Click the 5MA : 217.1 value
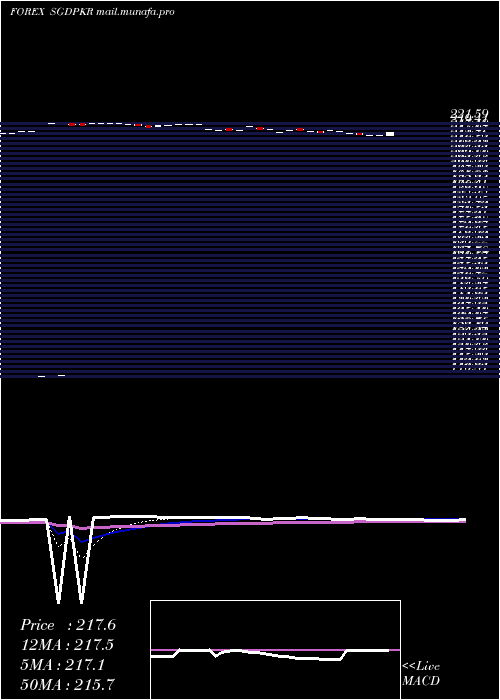500x700 pixels. pos(63,665)
